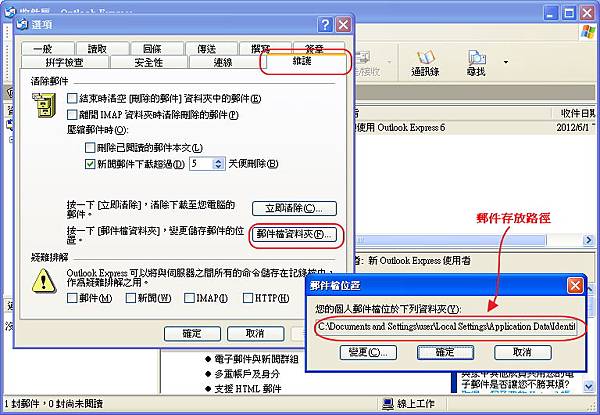This screenshot has height=415, width=600.
Task: Enable emptying deleted mail folder on exit
Action: point(72,99)
